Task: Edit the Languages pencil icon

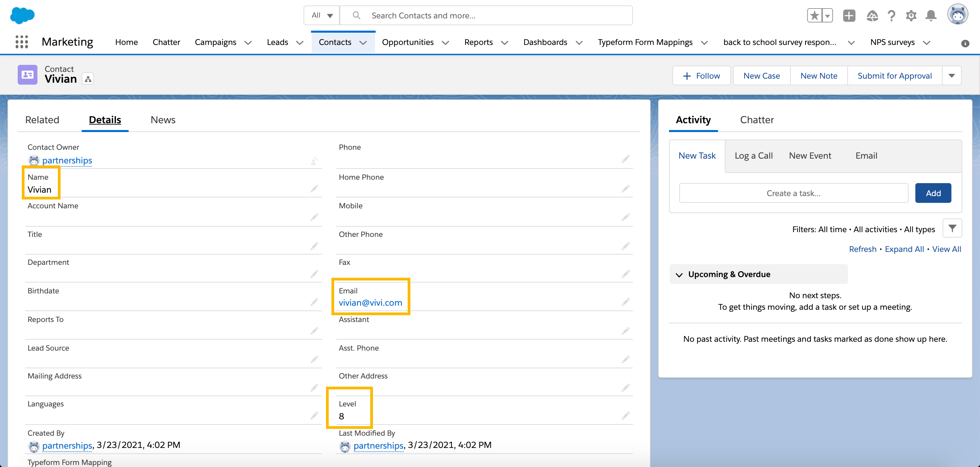Action: pyautogui.click(x=314, y=415)
